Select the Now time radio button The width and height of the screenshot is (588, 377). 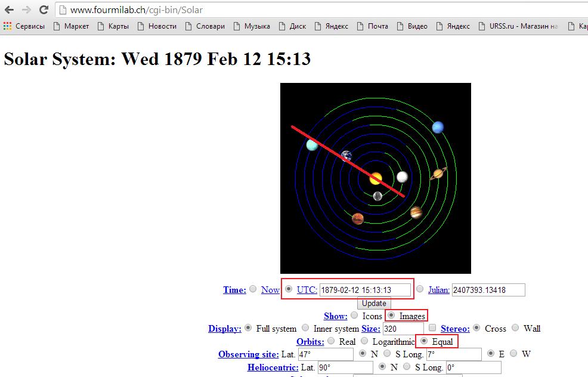pos(253,289)
